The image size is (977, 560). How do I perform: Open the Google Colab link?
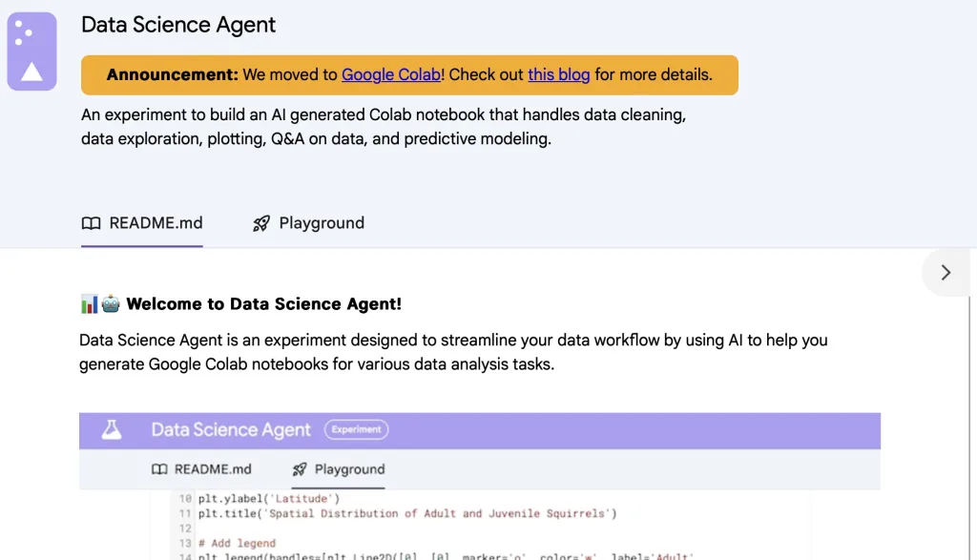coord(391,74)
